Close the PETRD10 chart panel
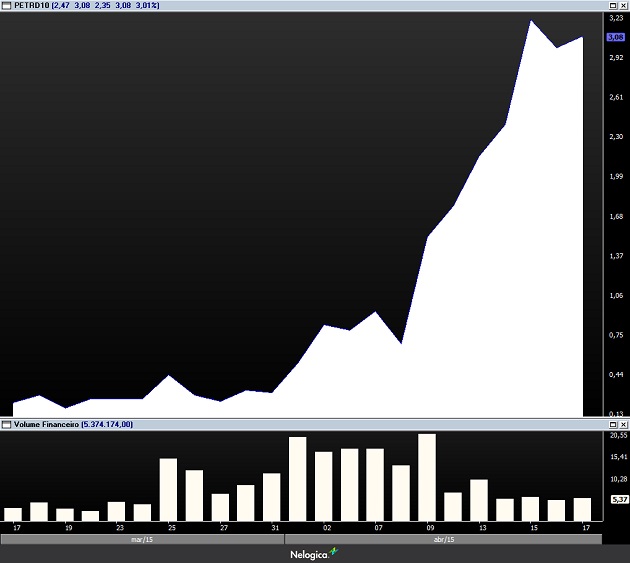Image resolution: width=630 pixels, height=563 pixels. [623, 5]
